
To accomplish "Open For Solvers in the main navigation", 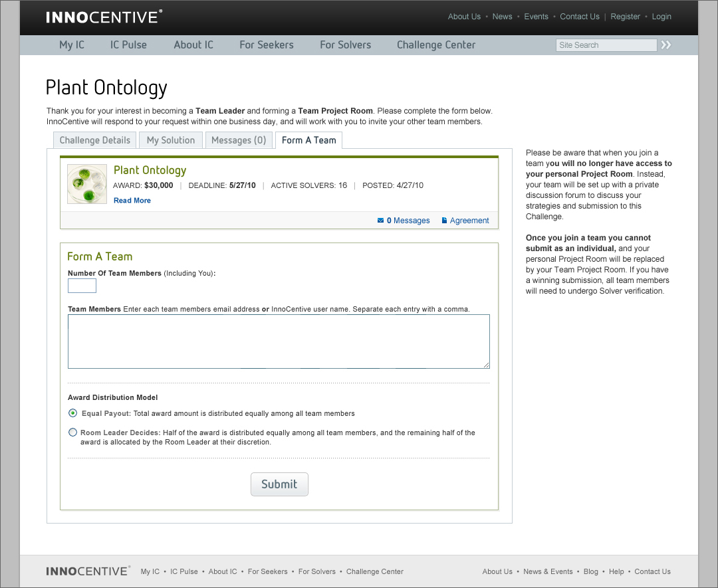I will [x=346, y=45].
